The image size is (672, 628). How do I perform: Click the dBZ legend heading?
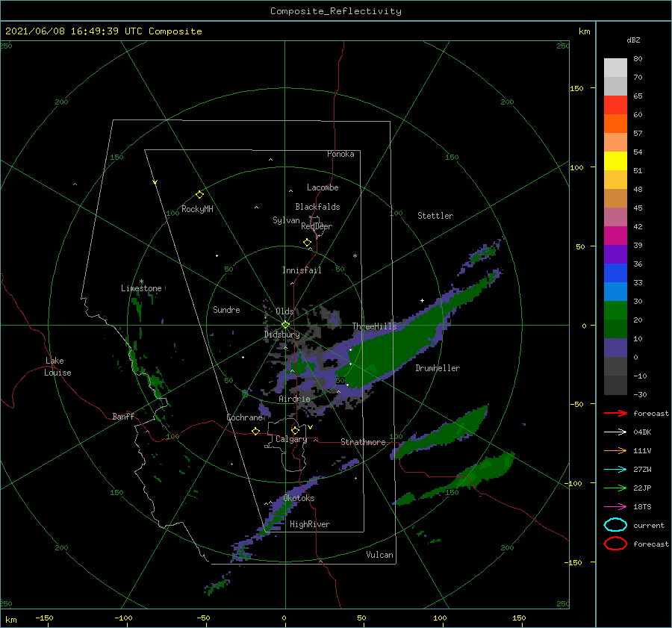(633, 40)
